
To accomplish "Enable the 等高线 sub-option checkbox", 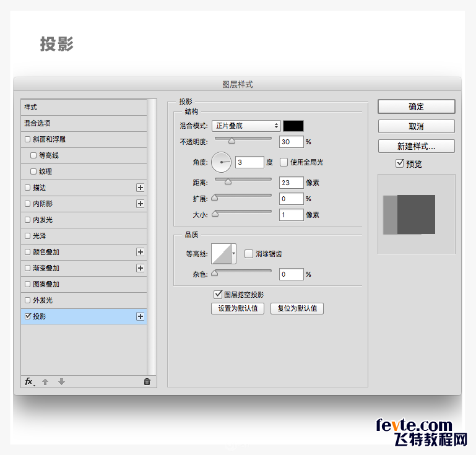I will [x=33, y=155].
